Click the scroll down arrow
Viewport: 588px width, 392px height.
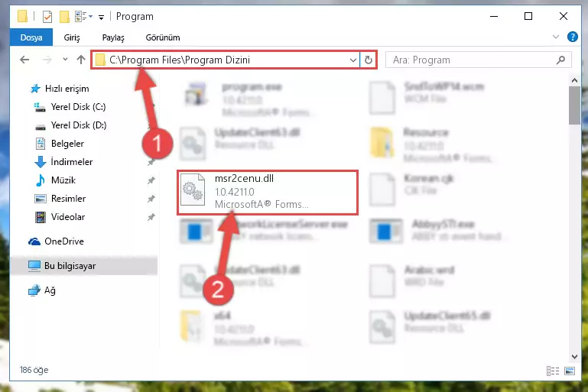click(x=574, y=356)
